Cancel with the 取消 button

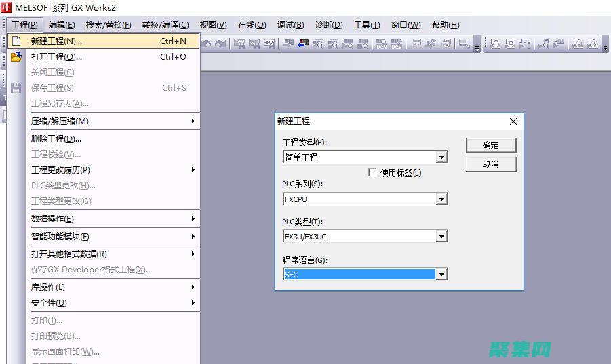click(491, 164)
